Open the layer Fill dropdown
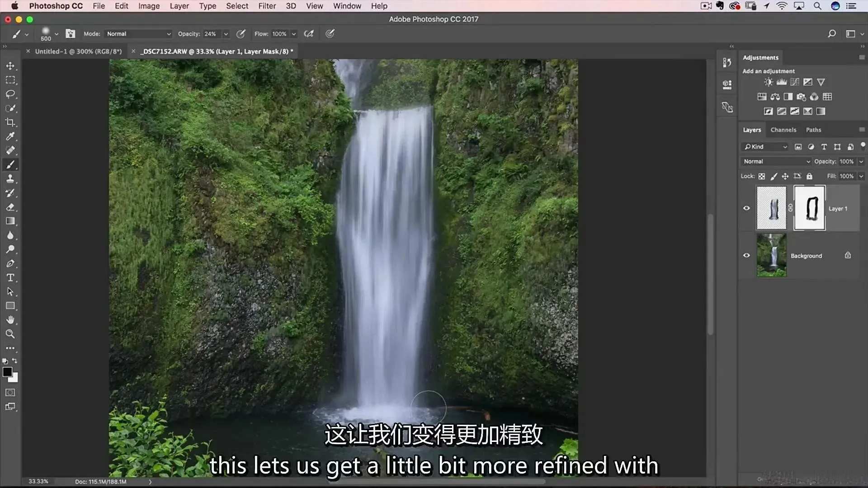The height and width of the screenshot is (488, 868). click(x=861, y=176)
